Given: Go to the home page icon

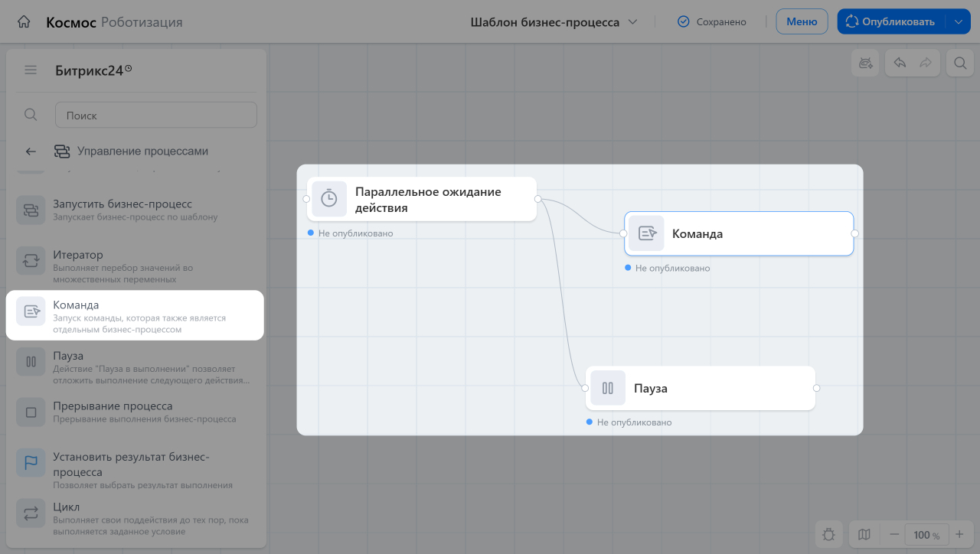Looking at the screenshot, I should 24,21.
